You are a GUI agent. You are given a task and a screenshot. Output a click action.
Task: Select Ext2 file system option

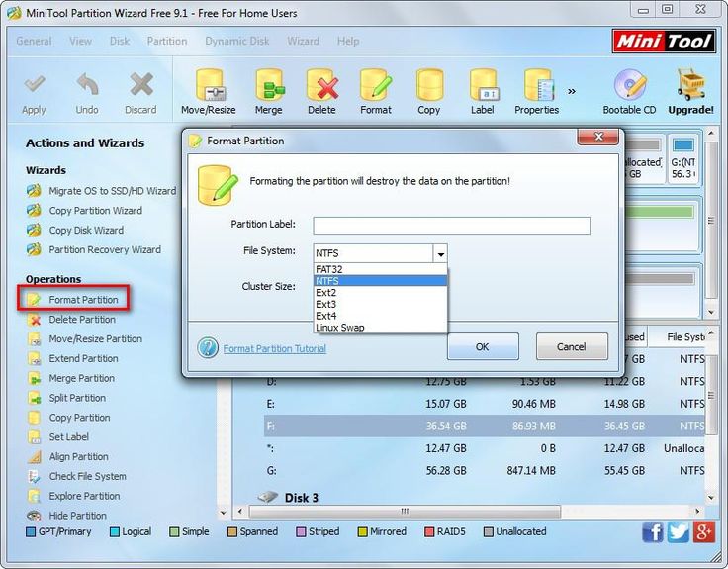(x=380, y=293)
